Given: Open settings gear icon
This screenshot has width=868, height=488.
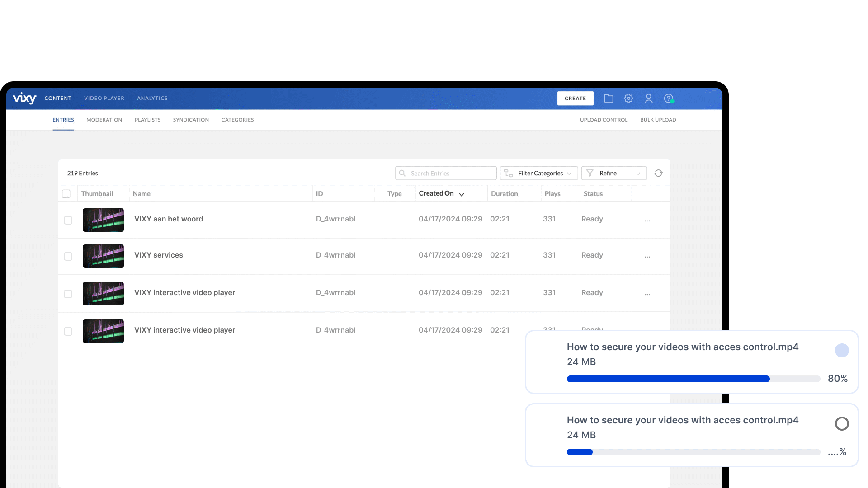Looking at the screenshot, I should click(628, 99).
